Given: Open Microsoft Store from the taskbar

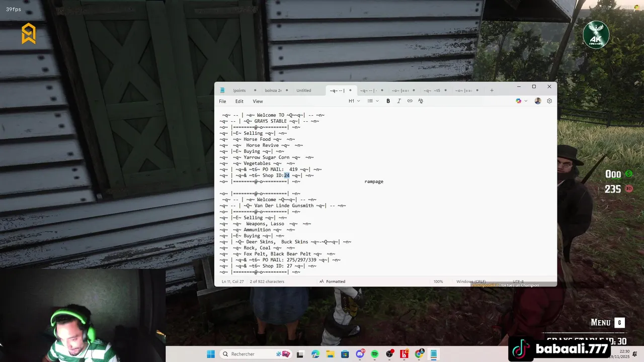Looking at the screenshot, I should [x=345, y=354].
